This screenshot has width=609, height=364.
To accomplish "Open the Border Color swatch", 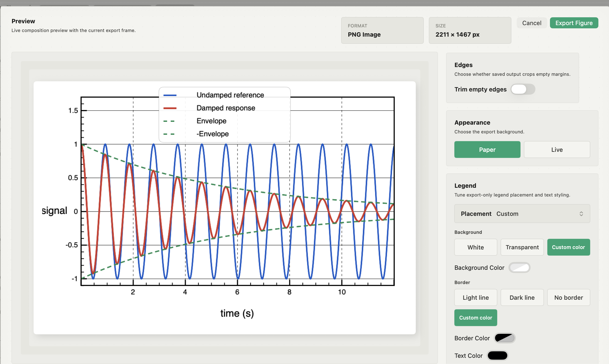I will (505, 338).
